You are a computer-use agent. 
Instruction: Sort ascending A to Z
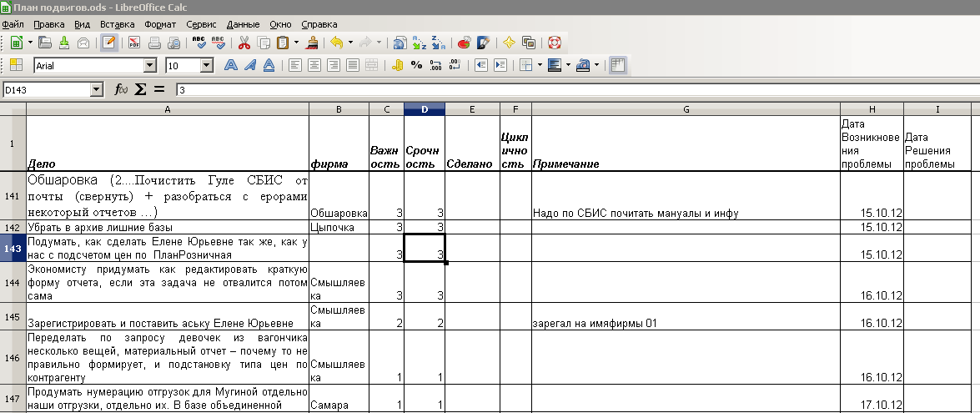(419, 43)
